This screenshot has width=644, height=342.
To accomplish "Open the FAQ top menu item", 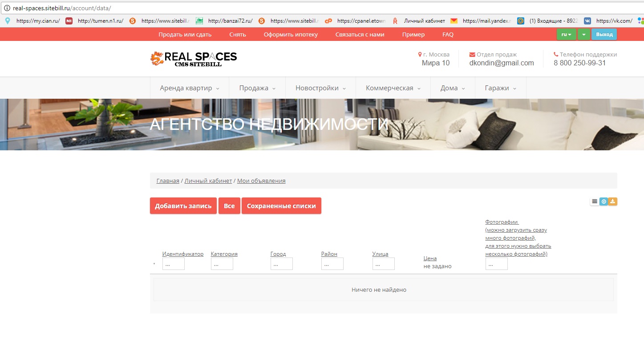I will coord(448,34).
